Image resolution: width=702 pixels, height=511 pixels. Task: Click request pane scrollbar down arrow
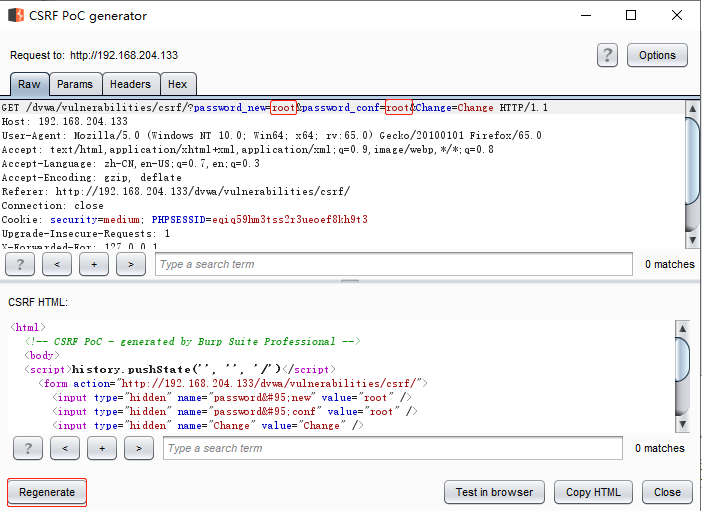click(692, 240)
